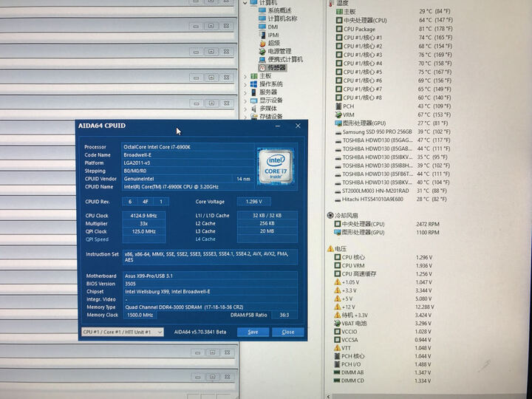Click the DRAM:FSB Ratio 36:3 field

[x=284, y=315]
